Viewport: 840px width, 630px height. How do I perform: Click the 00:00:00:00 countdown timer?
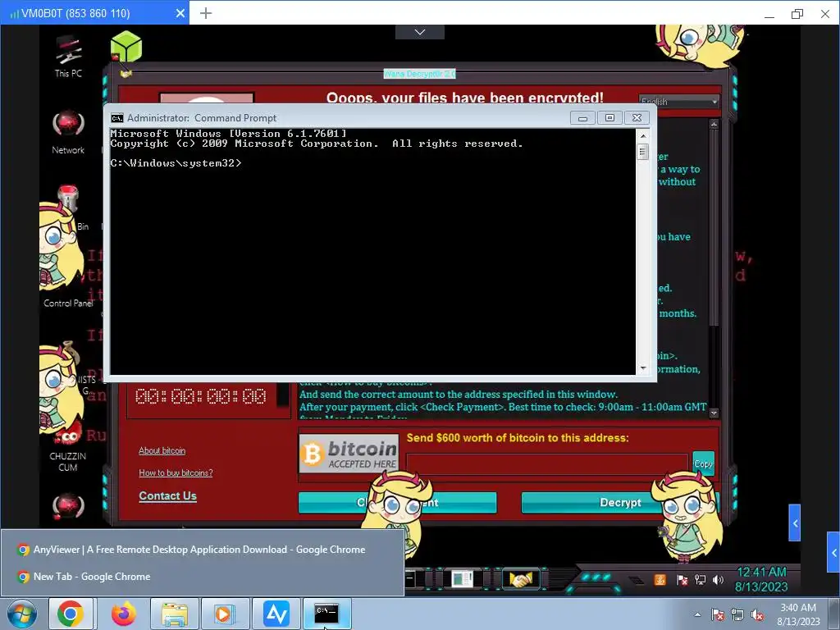[x=201, y=396]
